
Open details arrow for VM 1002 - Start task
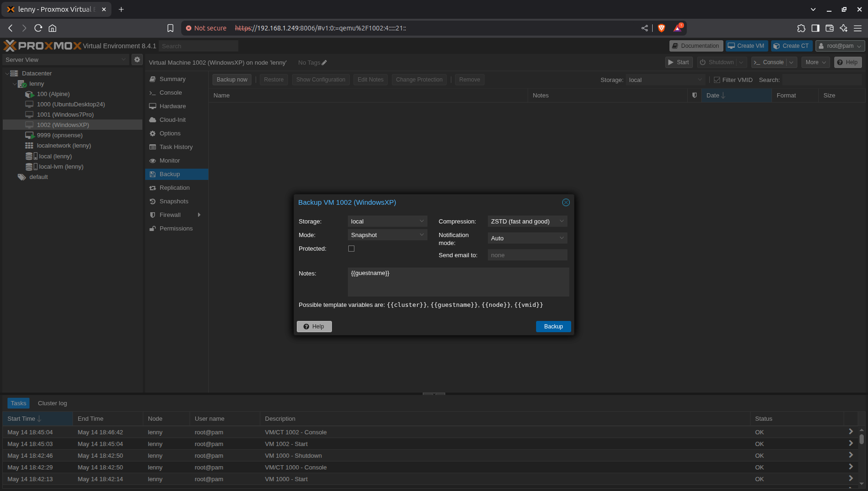coord(851,443)
